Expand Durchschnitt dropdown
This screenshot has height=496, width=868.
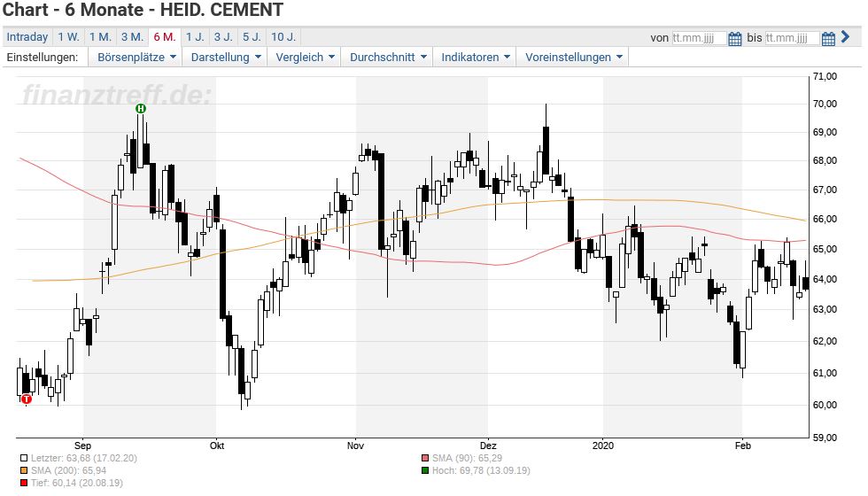coord(388,57)
